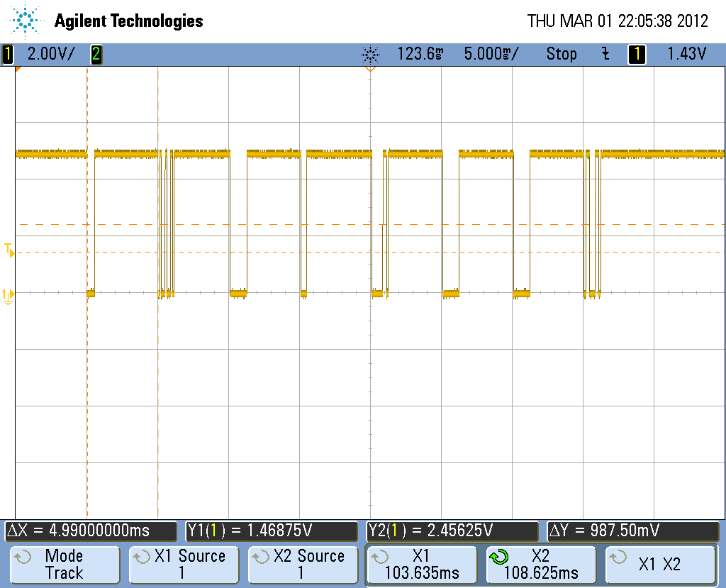Click the Agilent Technologies starburst logo
The width and height of the screenshot is (726, 588).
(26, 21)
